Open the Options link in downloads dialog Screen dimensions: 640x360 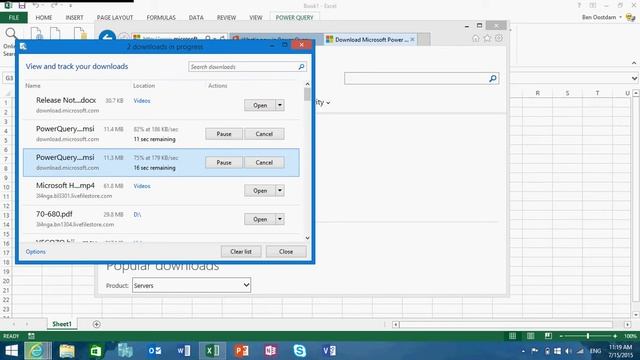(x=36, y=251)
